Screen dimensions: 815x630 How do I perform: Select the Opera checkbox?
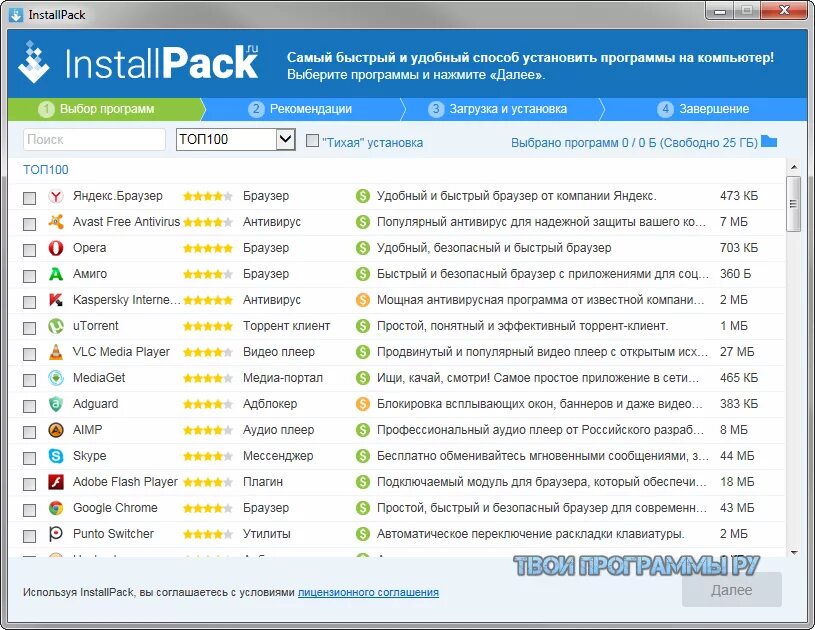(30, 250)
